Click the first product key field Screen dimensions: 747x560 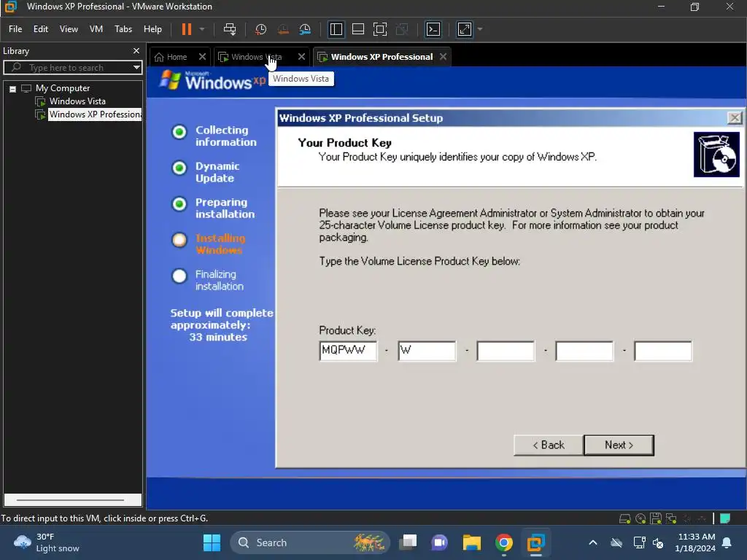point(348,351)
